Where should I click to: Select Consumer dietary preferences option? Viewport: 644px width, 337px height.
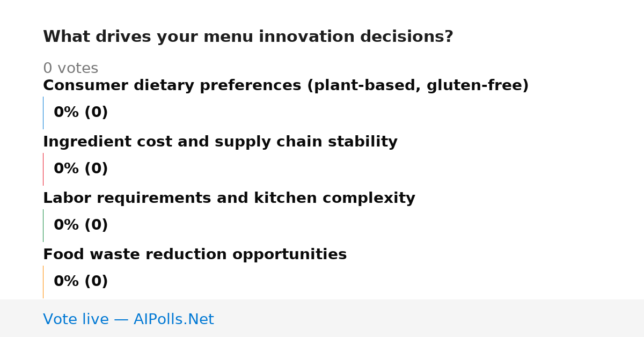(x=286, y=86)
